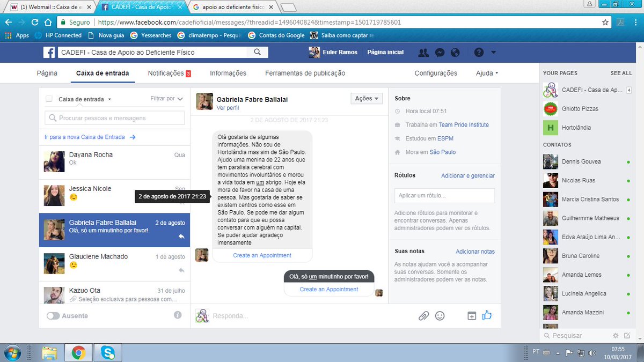Click the appointment calendar icon in reply bar
644x362 pixels.
tap(472, 316)
